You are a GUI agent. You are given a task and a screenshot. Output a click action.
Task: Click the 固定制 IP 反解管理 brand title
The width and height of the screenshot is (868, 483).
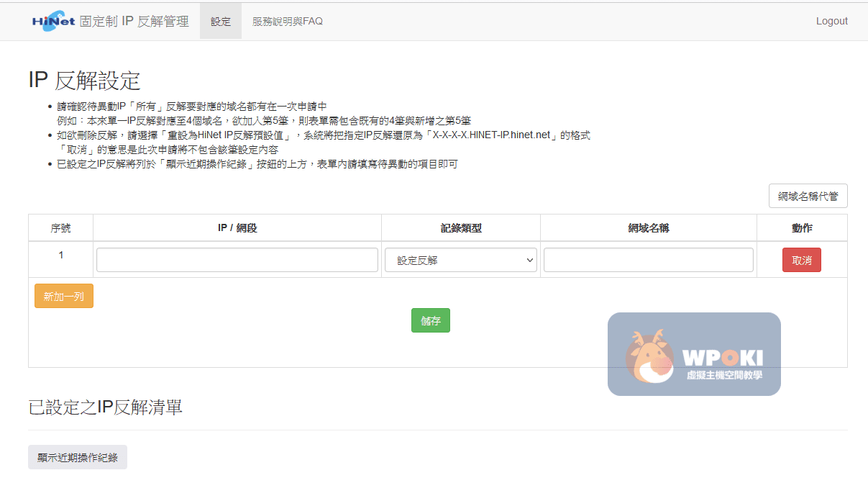[134, 21]
